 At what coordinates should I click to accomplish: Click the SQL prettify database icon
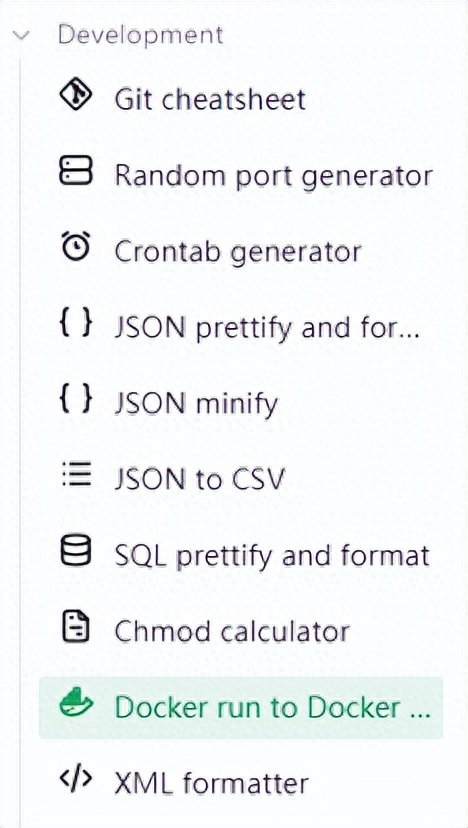tap(76, 552)
